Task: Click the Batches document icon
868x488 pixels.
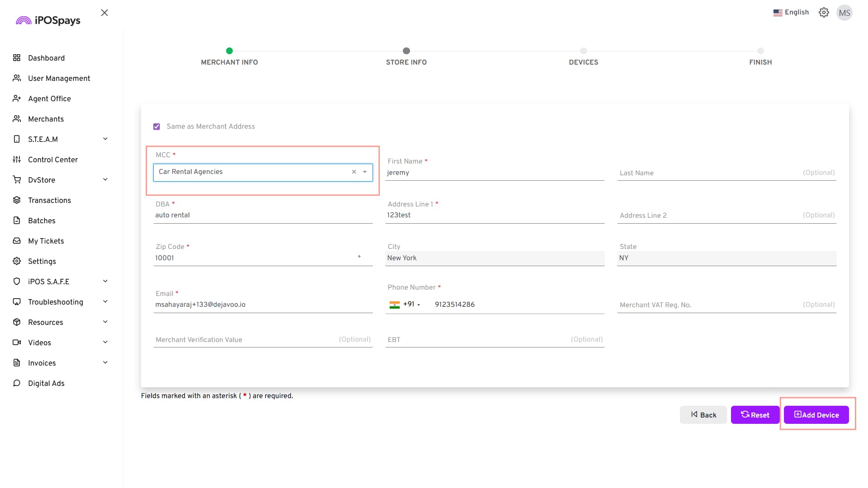Action: [17, 221]
